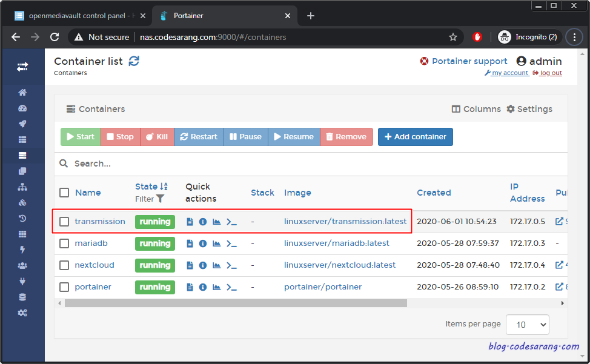View logs icon for portainer container
This screenshot has width=590, height=364.
coord(190,287)
